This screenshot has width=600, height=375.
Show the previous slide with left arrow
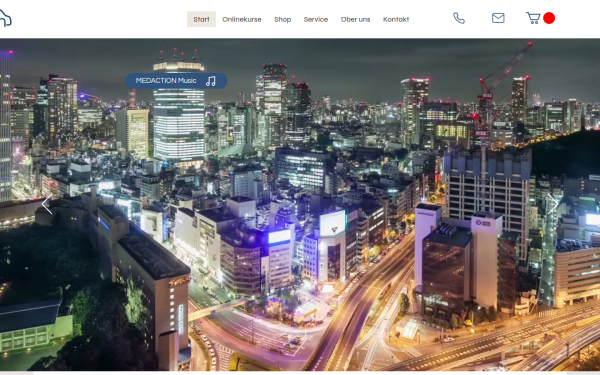pos(47,204)
